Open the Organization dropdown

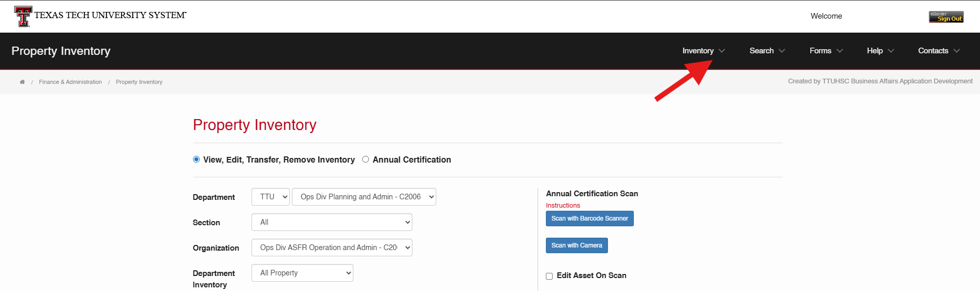332,248
